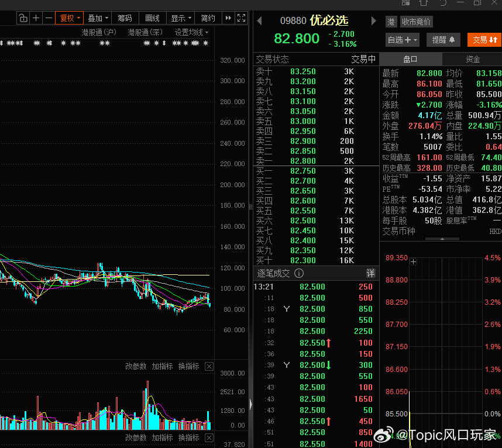Click trade row with volume 2250
502x448 pixels.
[x=316, y=331]
